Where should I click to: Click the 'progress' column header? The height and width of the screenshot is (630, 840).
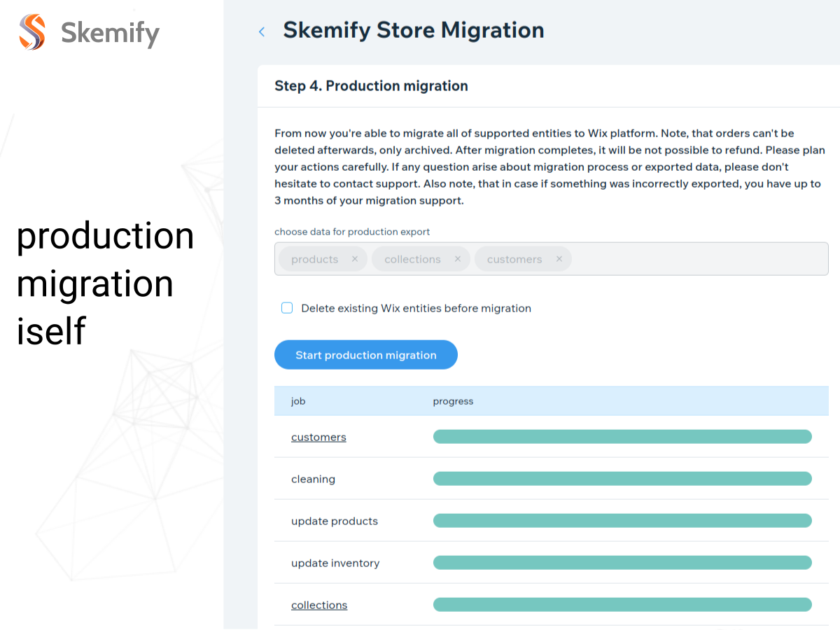[453, 401]
